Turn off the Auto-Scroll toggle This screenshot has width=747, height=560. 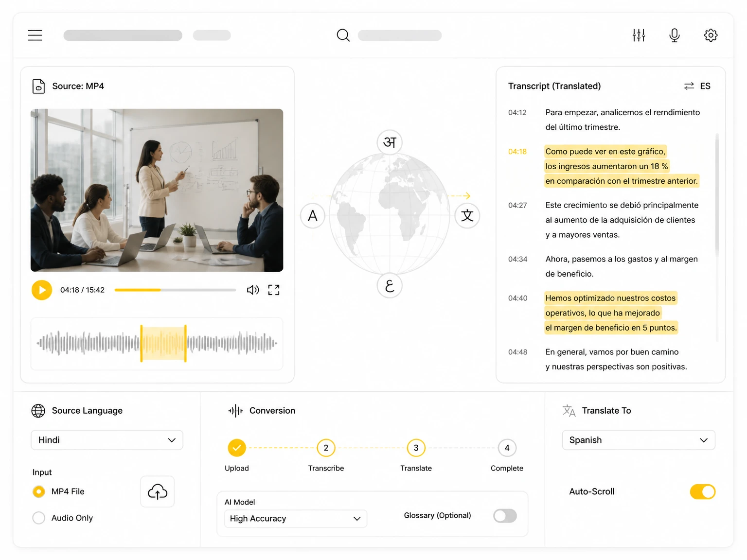point(703,491)
